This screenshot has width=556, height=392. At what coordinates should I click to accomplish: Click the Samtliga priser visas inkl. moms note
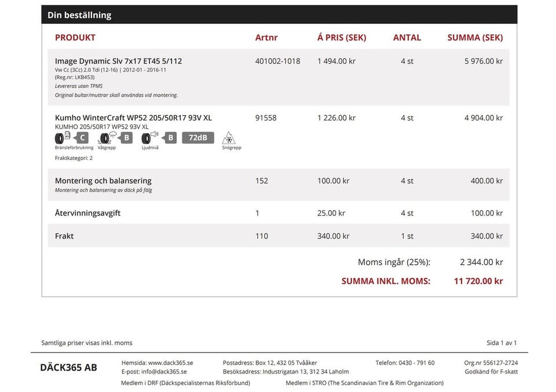(x=87, y=343)
